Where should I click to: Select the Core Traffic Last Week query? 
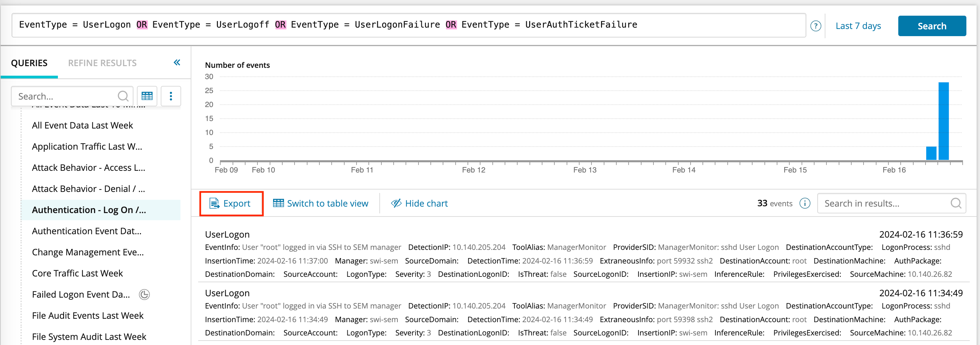[77, 273]
